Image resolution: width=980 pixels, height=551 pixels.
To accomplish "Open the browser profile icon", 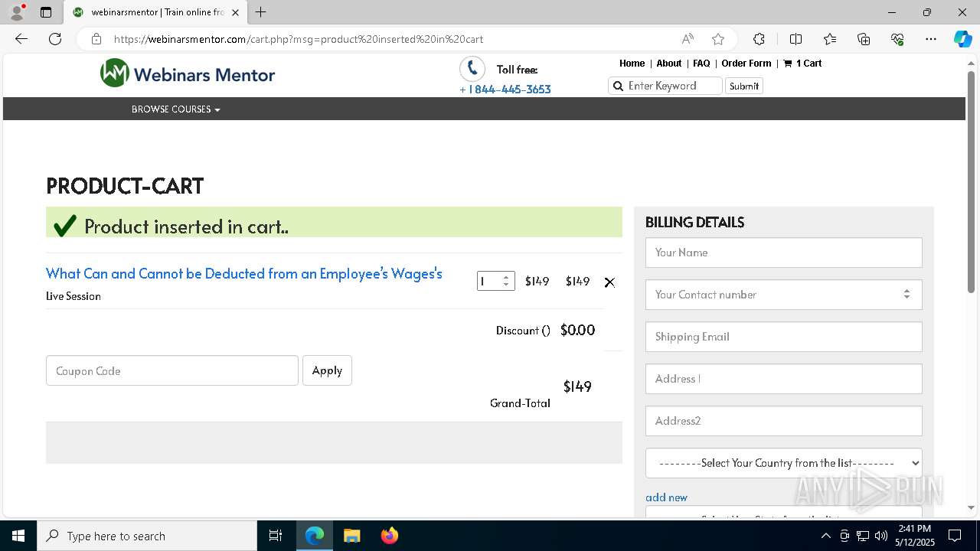I will pyautogui.click(x=16, y=12).
